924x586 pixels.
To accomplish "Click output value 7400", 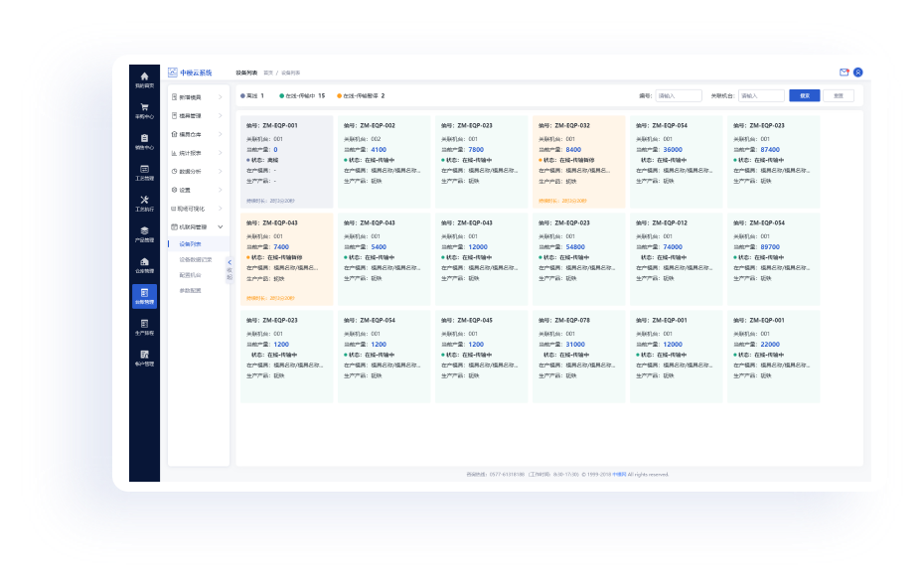I will [x=282, y=246].
